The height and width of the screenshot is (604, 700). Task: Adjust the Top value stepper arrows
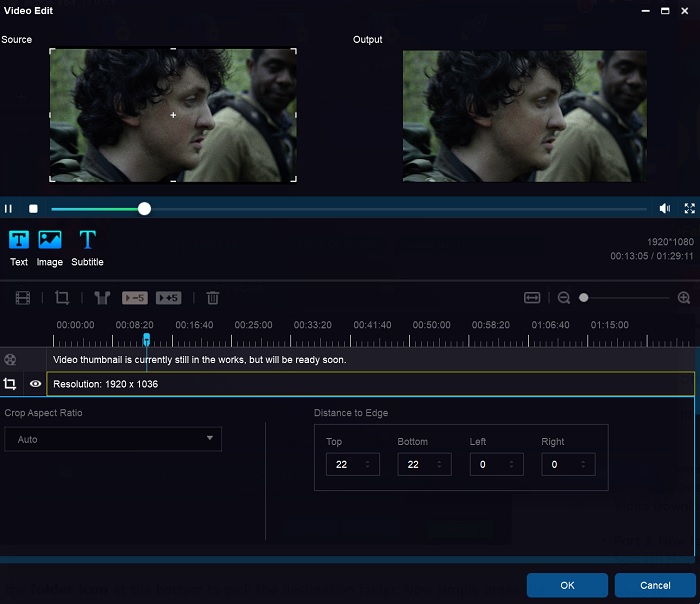point(367,465)
